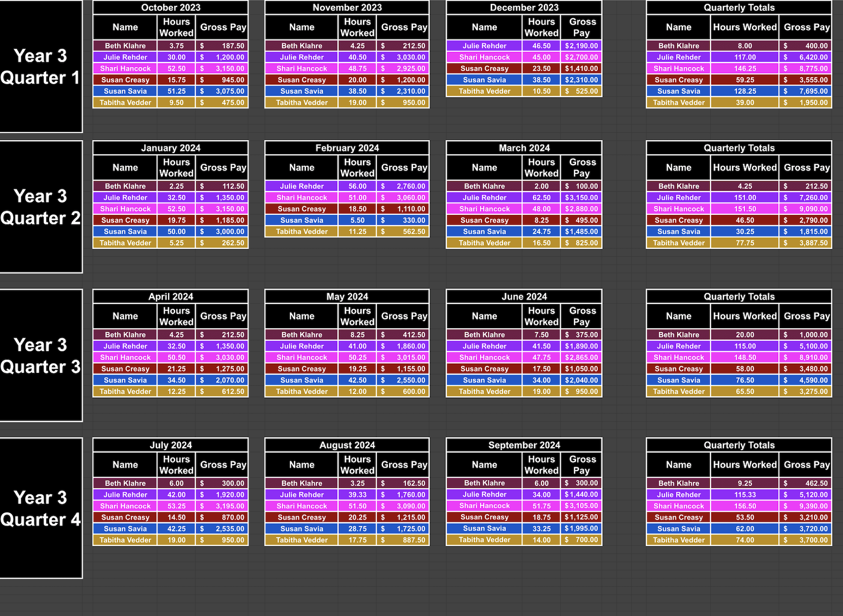The image size is (843, 616).
Task: Select Beth Klahre total 462.50 in Quarter 4 totals
Action: pyautogui.click(x=806, y=483)
